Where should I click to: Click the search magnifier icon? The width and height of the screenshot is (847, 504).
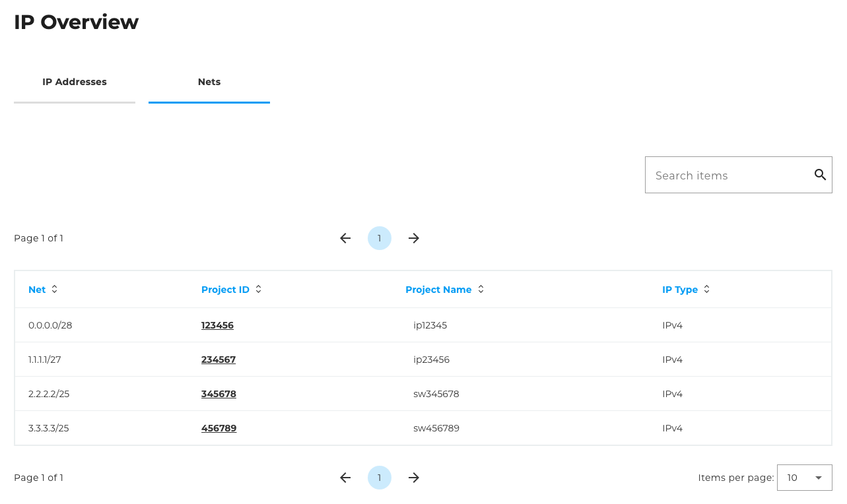pyautogui.click(x=820, y=175)
